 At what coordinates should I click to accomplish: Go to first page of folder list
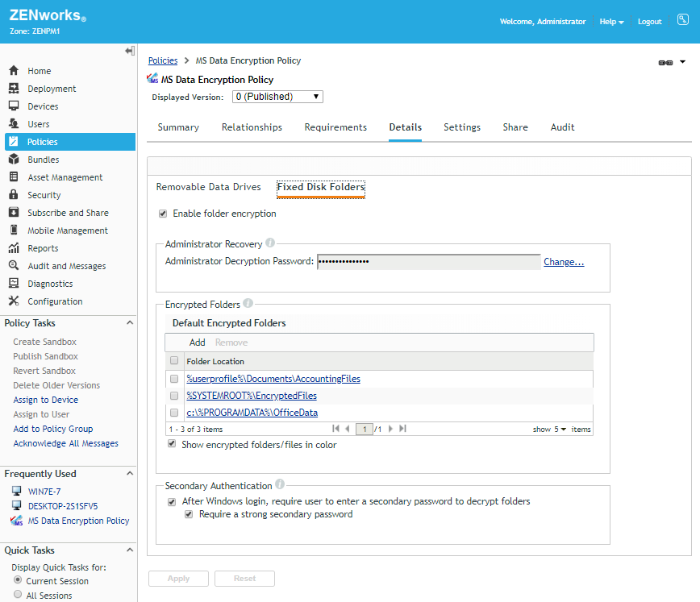[335, 429]
